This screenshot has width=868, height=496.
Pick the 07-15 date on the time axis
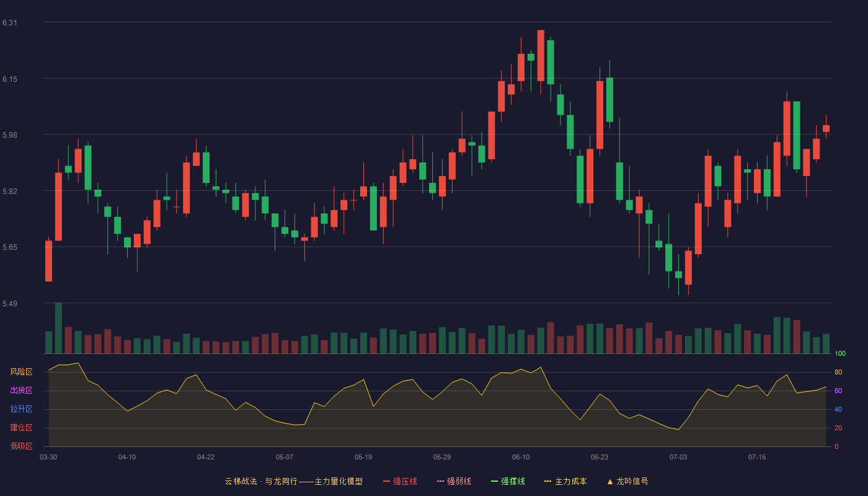(x=757, y=457)
